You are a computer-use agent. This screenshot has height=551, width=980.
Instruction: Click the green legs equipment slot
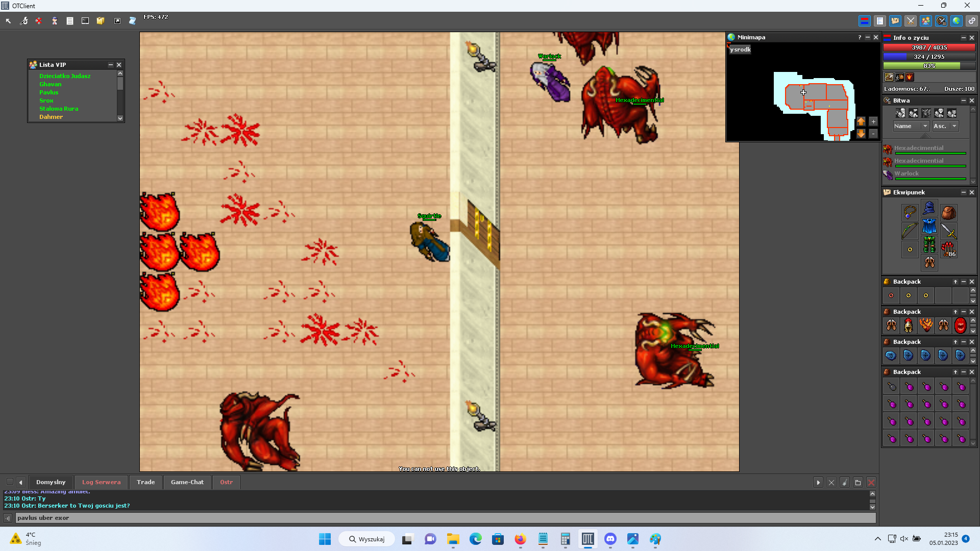929,245
